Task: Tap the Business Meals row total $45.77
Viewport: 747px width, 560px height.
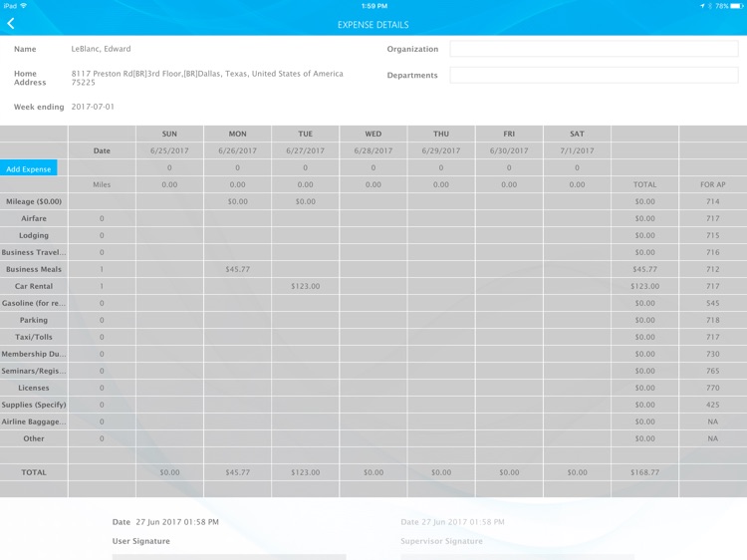Action: (x=645, y=269)
